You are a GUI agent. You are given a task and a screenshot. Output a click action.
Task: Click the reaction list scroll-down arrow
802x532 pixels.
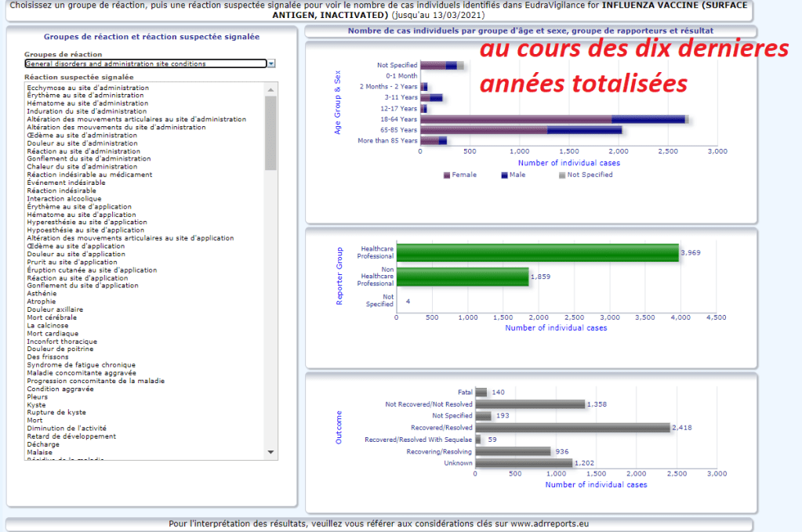point(271,452)
